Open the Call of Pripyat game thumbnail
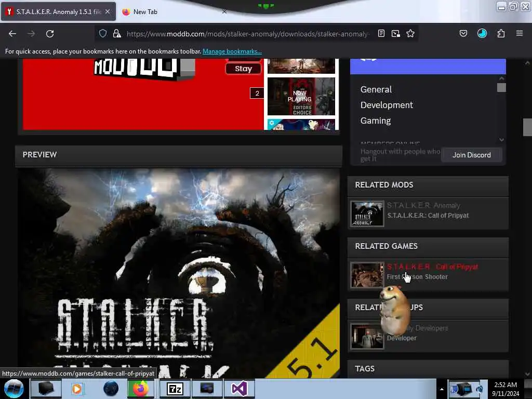 pos(367,275)
